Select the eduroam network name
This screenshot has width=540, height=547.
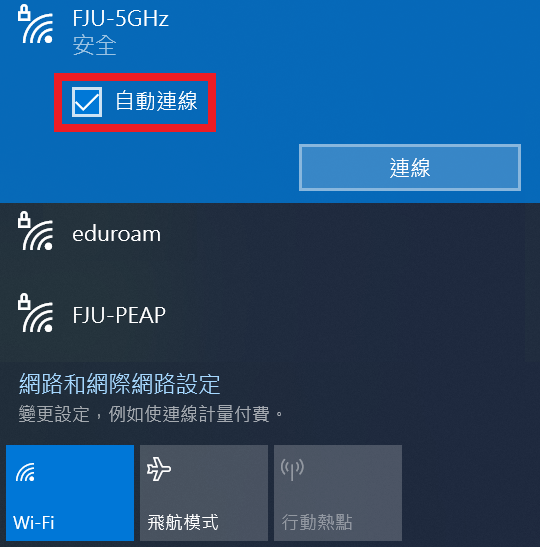coord(117,234)
